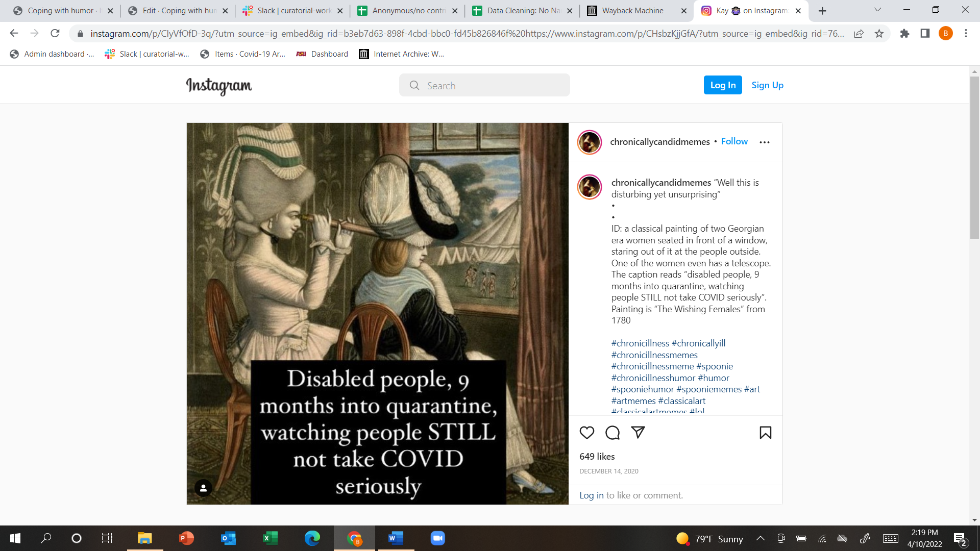
Task: Open the Chrome tab search chevron
Action: click(877, 10)
